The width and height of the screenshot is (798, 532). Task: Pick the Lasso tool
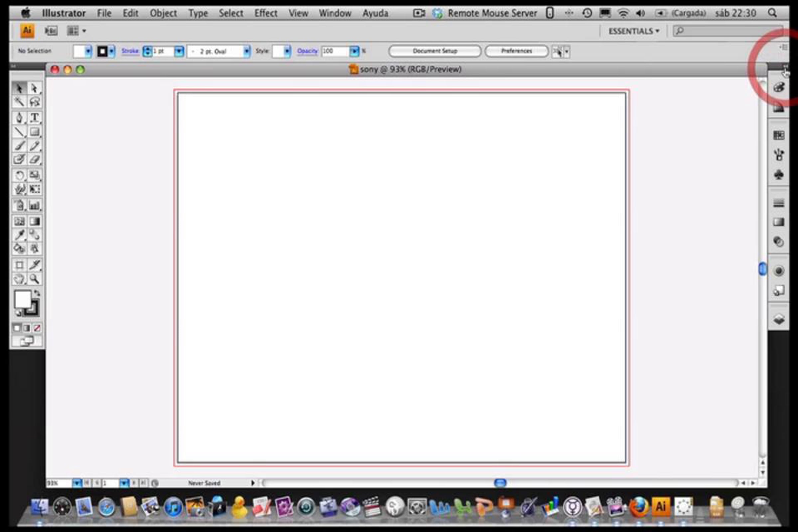(x=34, y=101)
